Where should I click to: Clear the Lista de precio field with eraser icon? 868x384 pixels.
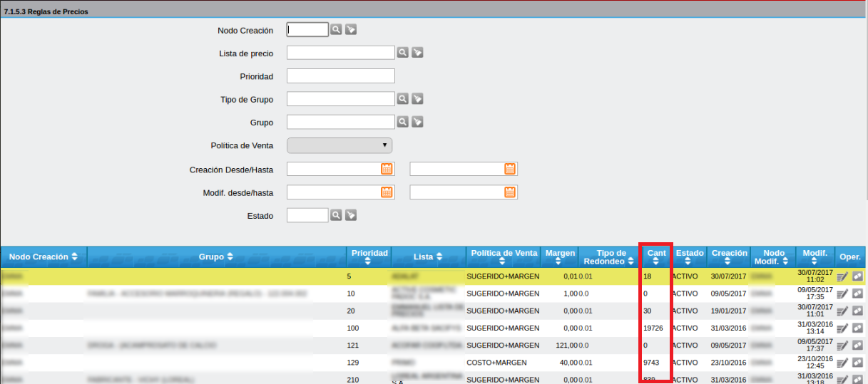[x=417, y=53]
